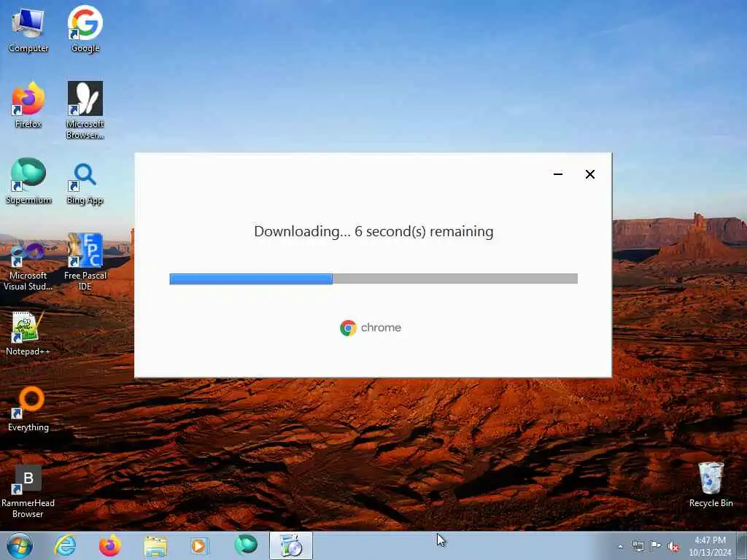Select the Chrome installer taskbar button
This screenshot has height=560, width=747.
click(291, 545)
